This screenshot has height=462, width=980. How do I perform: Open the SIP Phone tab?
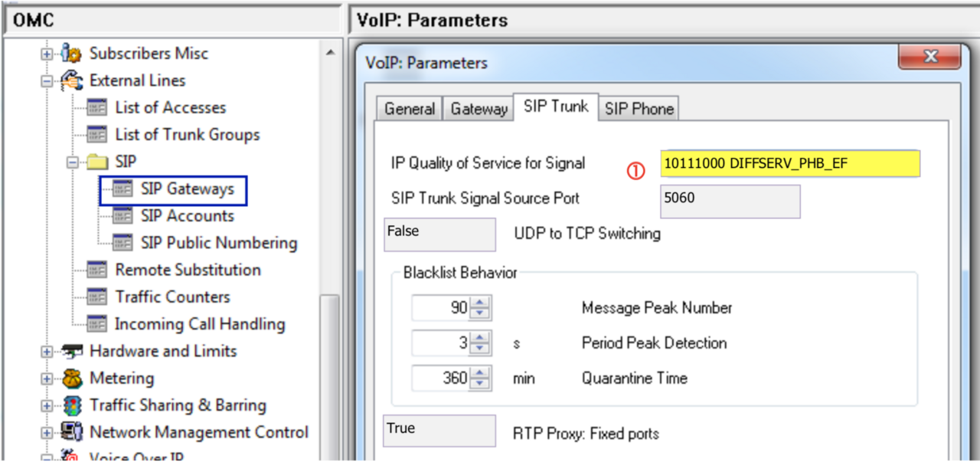tap(639, 109)
